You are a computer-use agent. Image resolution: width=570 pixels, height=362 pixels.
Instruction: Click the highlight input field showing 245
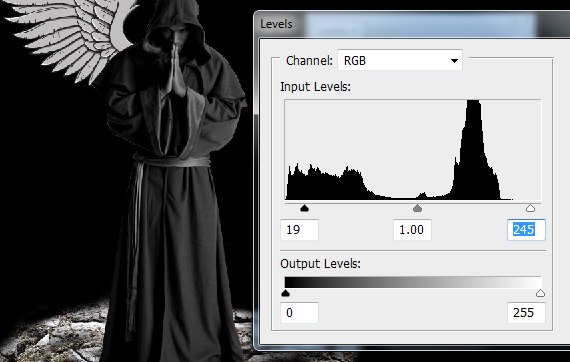click(x=526, y=230)
